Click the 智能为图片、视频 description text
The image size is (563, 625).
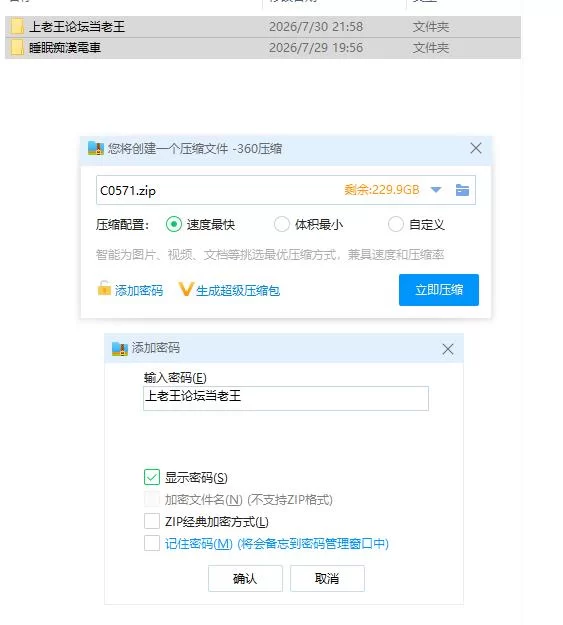[270, 254]
